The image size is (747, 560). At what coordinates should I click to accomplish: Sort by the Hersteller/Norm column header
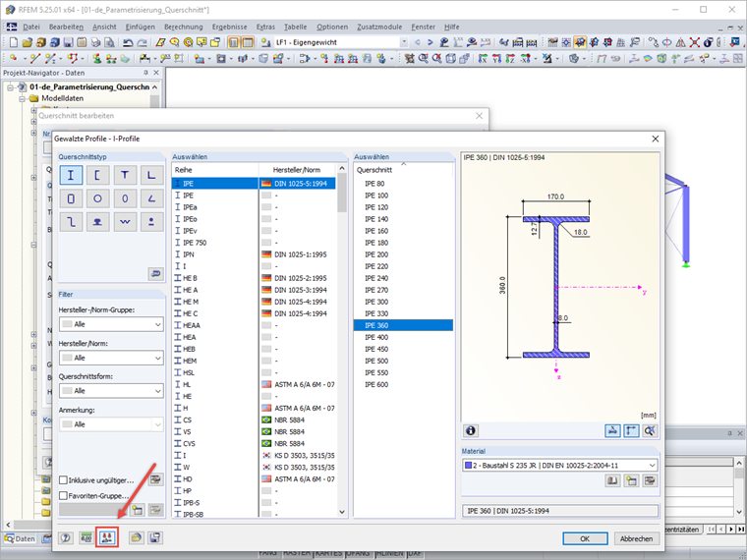coord(298,170)
